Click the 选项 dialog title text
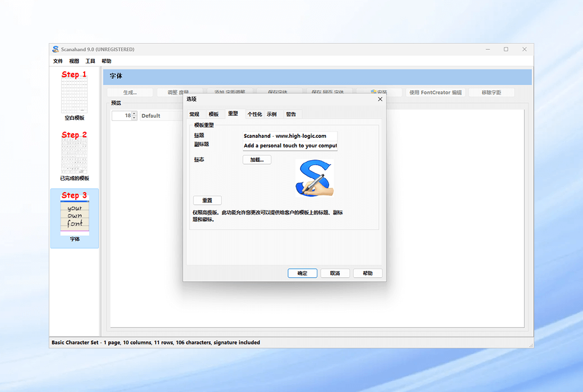Screen dimensions: 583x392 coord(192,99)
